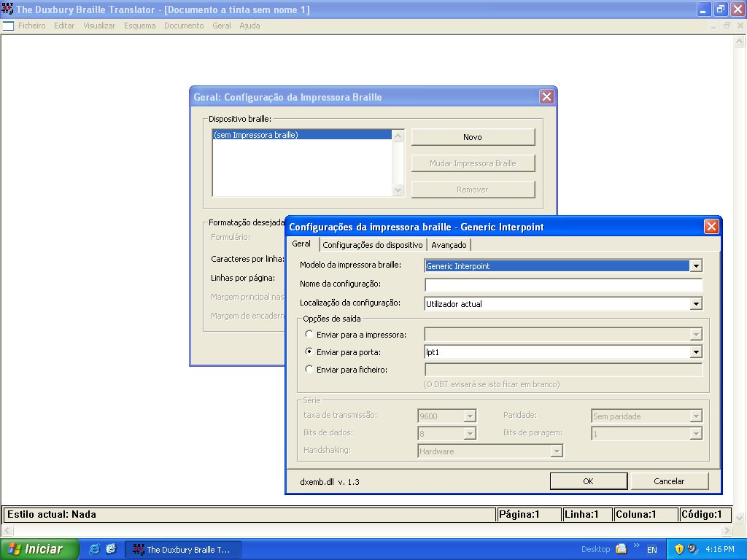Open taxa de transmissão 9600 dropdown
Image resolution: width=747 pixels, height=560 pixels.
[470, 416]
